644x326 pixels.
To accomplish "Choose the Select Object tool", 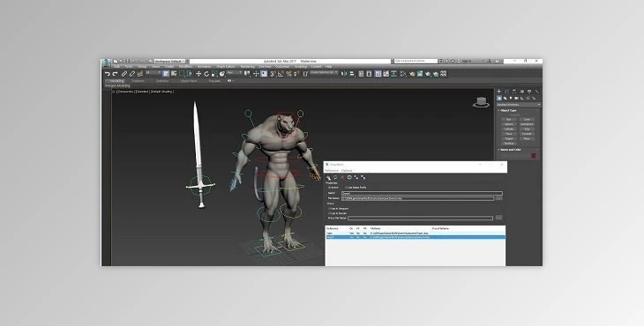I will (166, 74).
